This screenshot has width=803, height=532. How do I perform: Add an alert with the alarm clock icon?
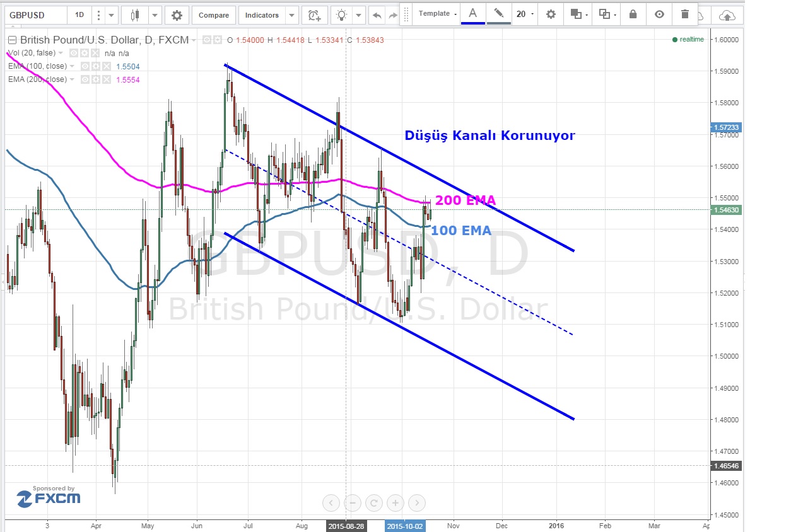point(314,15)
